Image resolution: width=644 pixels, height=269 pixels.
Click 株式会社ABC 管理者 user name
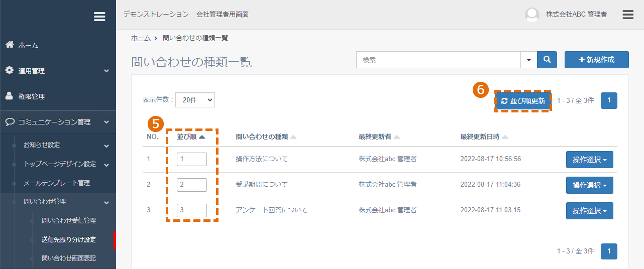pos(576,15)
